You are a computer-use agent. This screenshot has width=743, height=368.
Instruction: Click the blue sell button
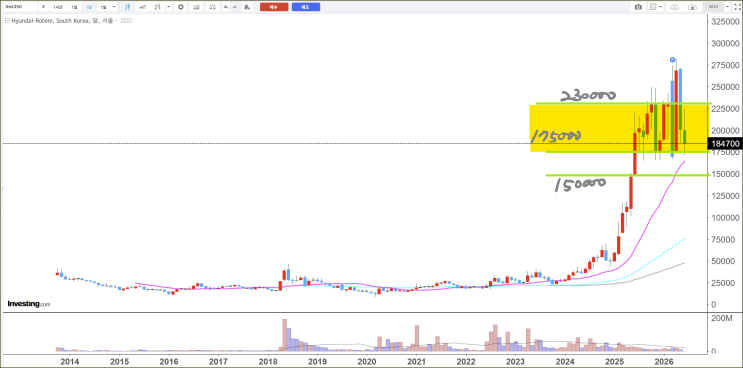tap(306, 7)
